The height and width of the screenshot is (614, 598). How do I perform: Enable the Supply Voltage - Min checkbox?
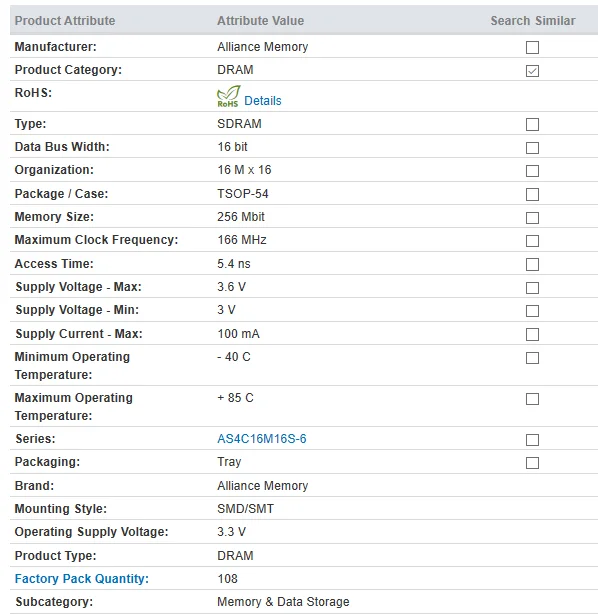(x=532, y=311)
